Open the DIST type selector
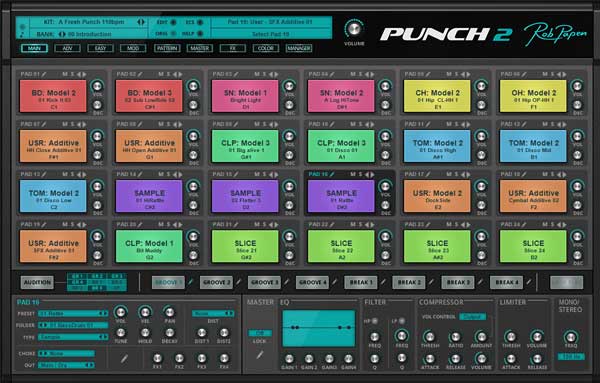Viewport: 600px width, 383px height. pyautogui.click(x=213, y=313)
